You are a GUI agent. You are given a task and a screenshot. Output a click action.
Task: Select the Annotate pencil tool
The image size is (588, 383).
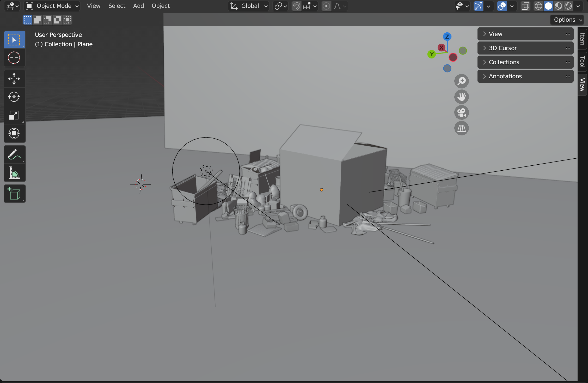point(14,154)
